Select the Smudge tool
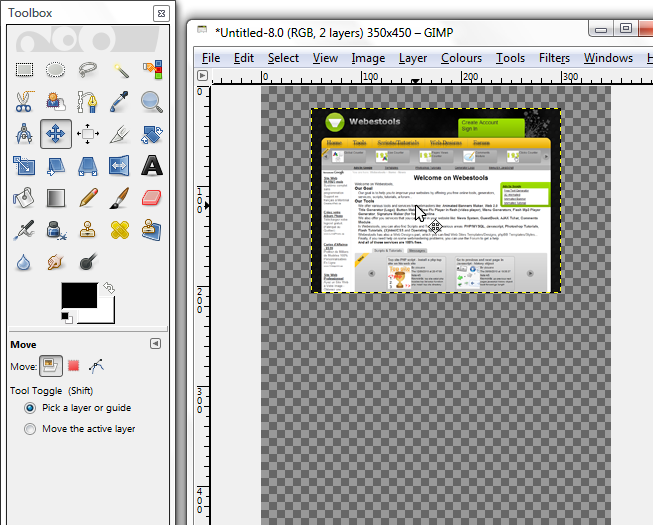The height and width of the screenshot is (525, 653). pos(55,262)
